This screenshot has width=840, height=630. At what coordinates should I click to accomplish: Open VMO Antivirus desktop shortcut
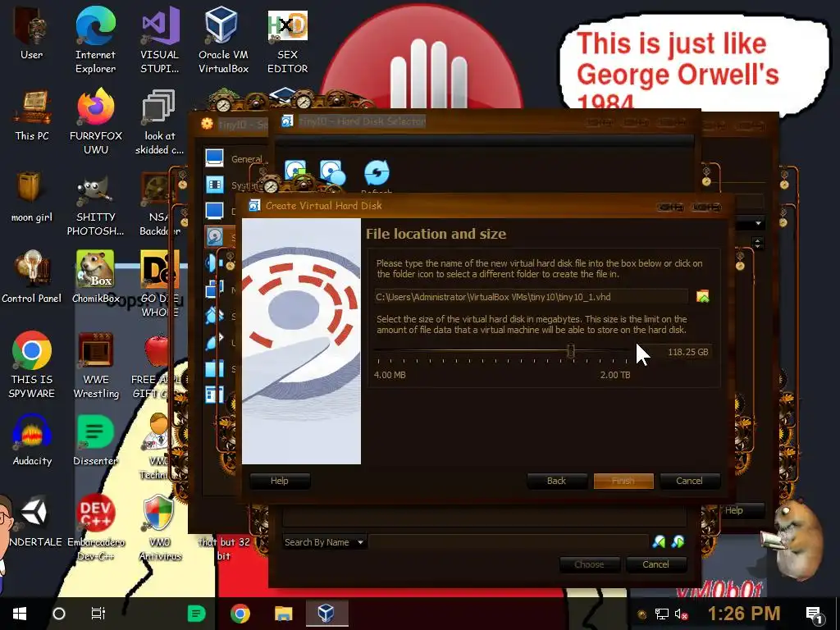click(x=160, y=527)
